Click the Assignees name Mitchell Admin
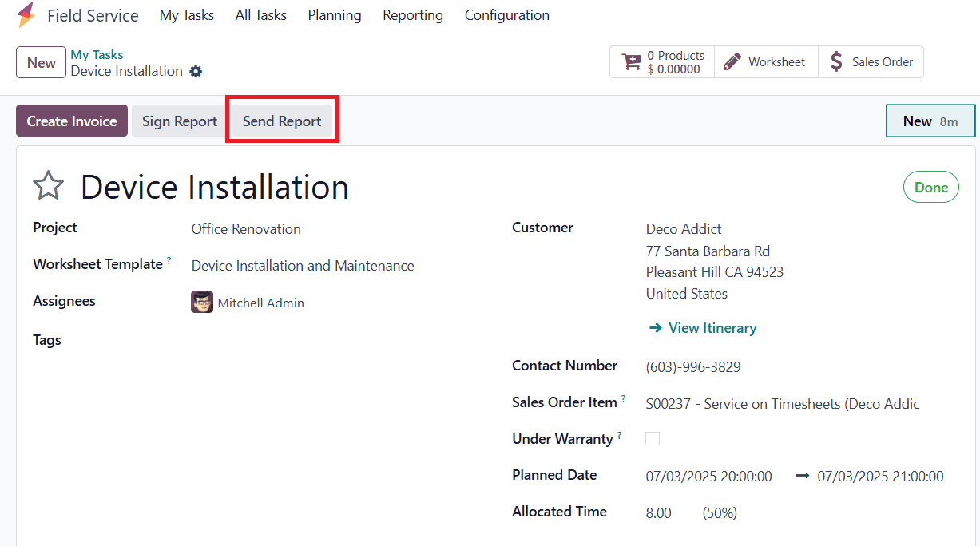The height and width of the screenshot is (546, 980). click(261, 303)
